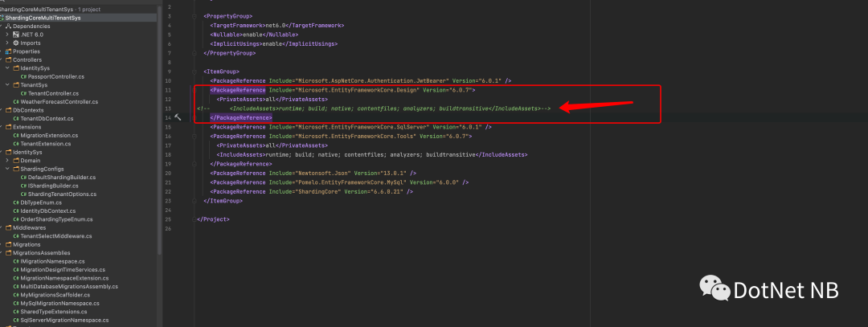Click the ShardingCoreMultiTenantSys project icon
Viewport: 868px width, 327px height.
(2, 18)
